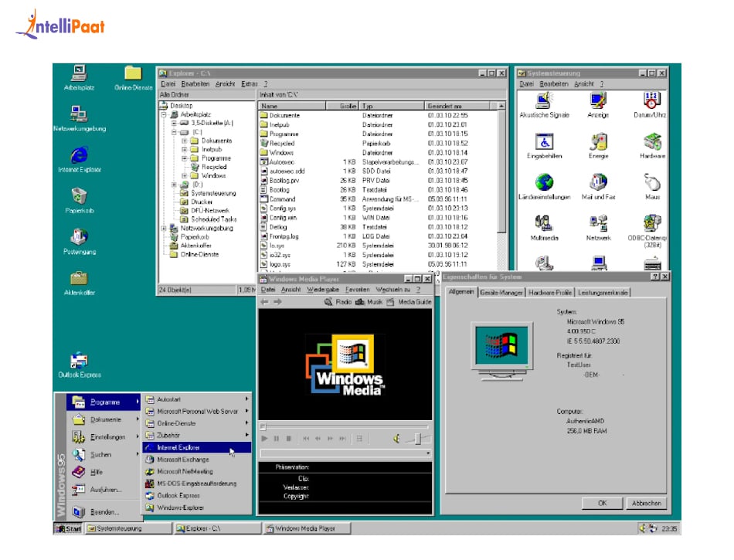Open the dropdown below the playback controls

pyautogui.click(x=428, y=453)
